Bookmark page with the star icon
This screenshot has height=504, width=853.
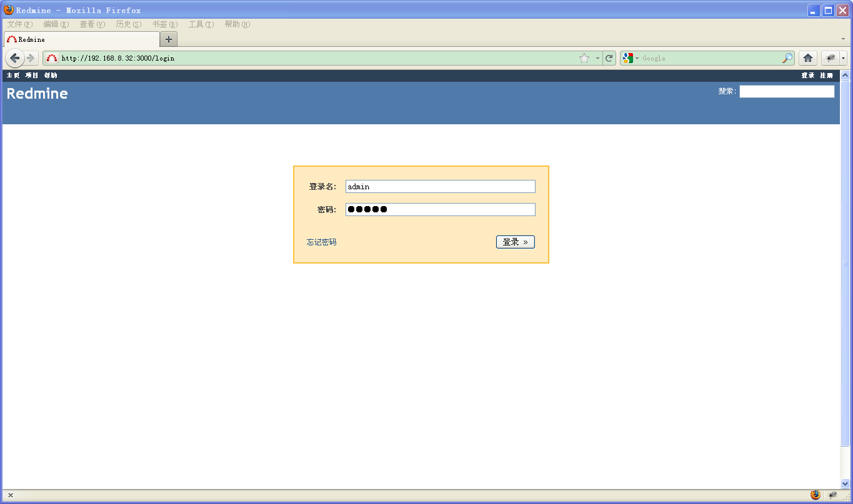click(x=584, y=58)
